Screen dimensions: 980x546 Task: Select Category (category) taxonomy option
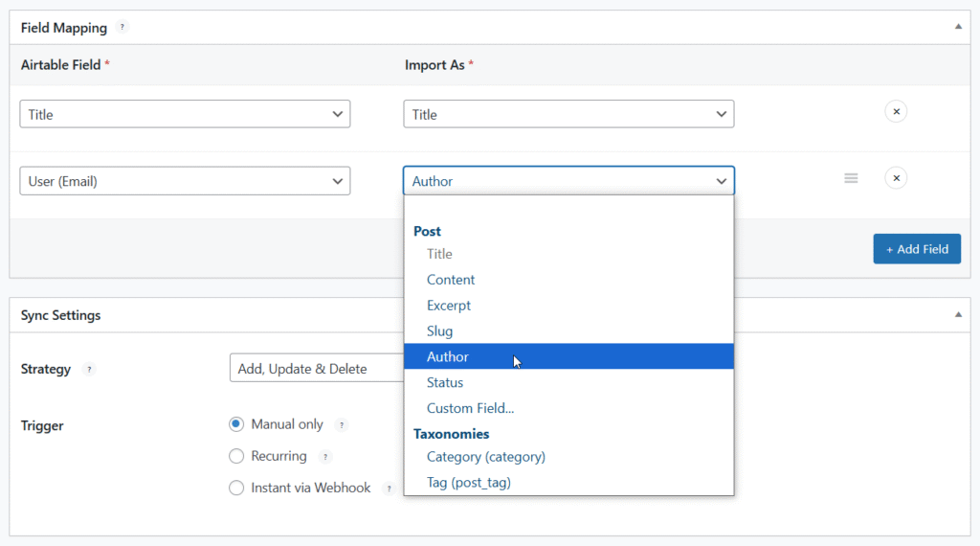tap(568, 457)
